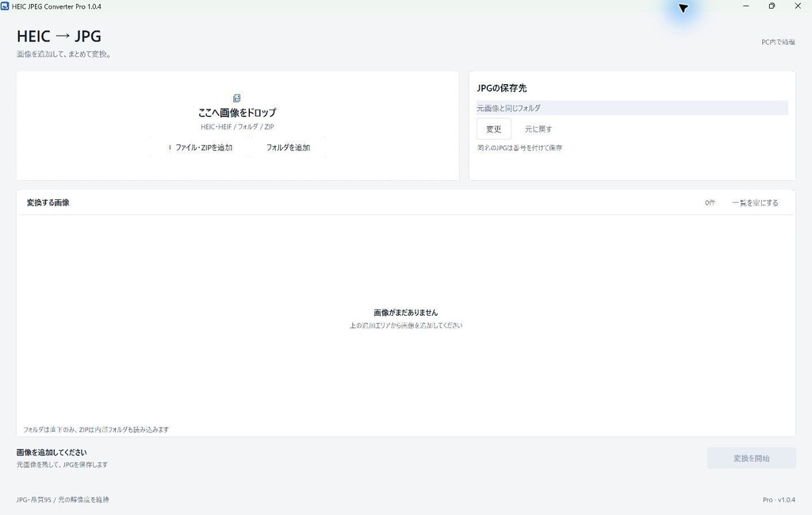Click the 画像を追加してください status text

coord(52,452)
